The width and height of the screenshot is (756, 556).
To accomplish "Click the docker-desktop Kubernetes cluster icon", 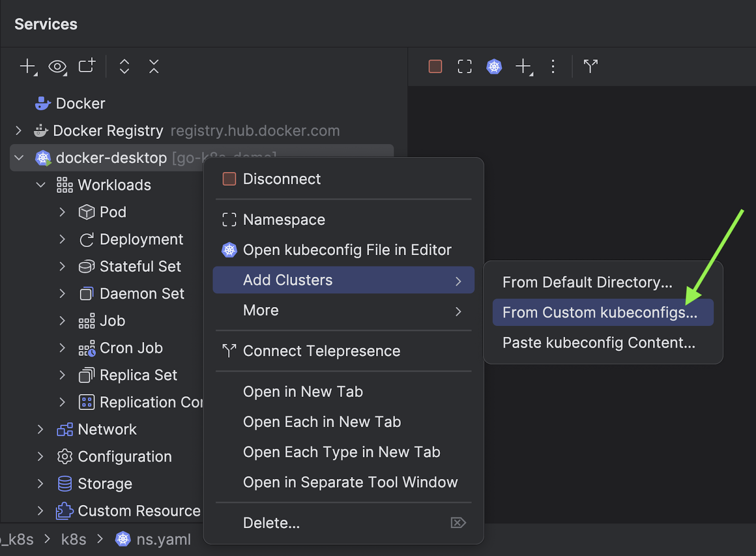I will (43, 158).
